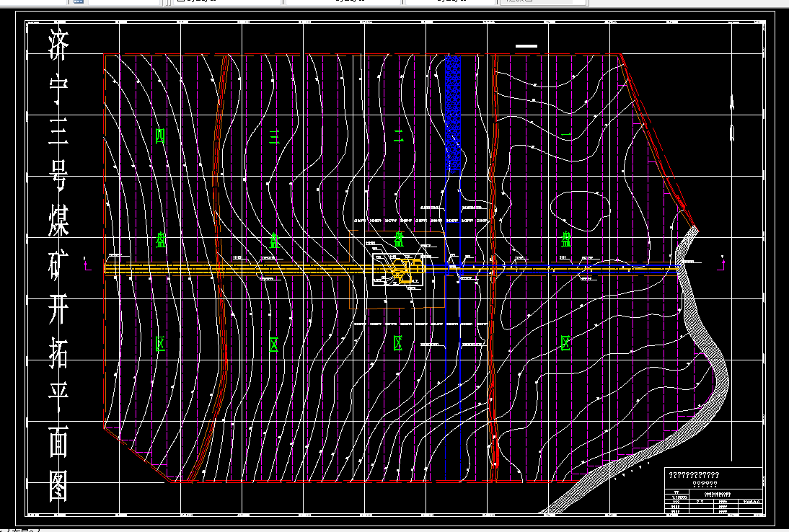Screen dimensions: 789x532
Task: Select the north arrow symbol
Action: coord(732,118)
